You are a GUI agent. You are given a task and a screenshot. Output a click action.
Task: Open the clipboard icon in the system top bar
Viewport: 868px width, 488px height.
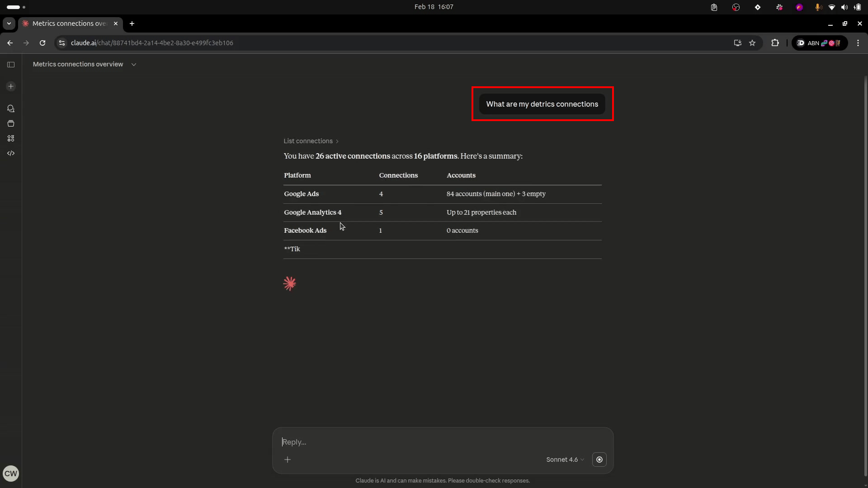714,7
